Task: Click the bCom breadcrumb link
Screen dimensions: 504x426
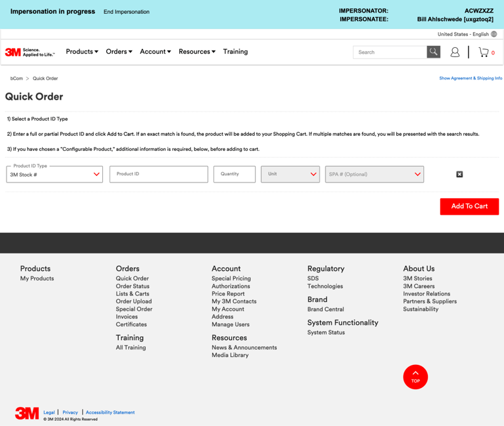Action: click(x=16, y=79)
